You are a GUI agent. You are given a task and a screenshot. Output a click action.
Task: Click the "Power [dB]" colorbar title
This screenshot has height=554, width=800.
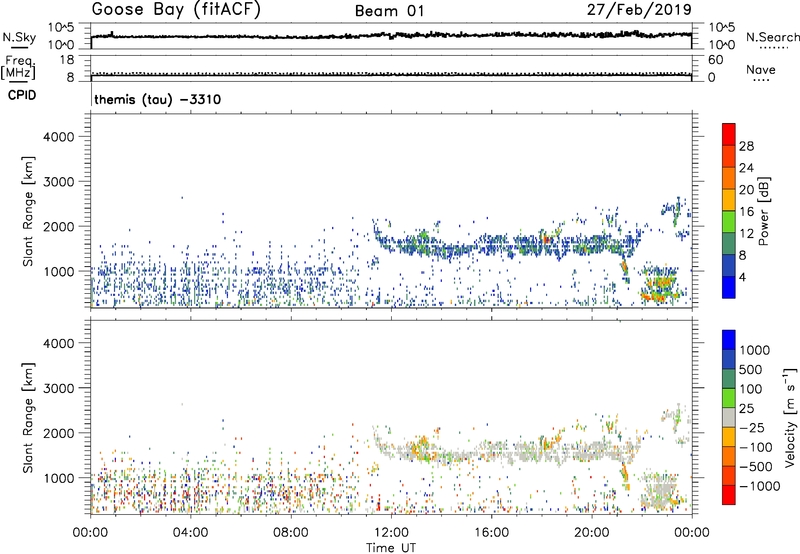763,211
